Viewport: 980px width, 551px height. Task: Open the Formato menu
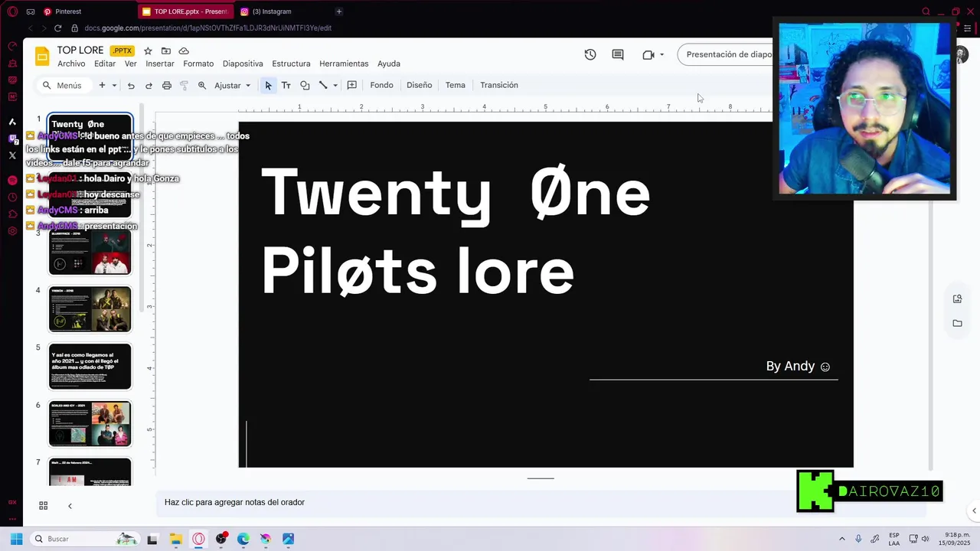[x=198, y=64]
